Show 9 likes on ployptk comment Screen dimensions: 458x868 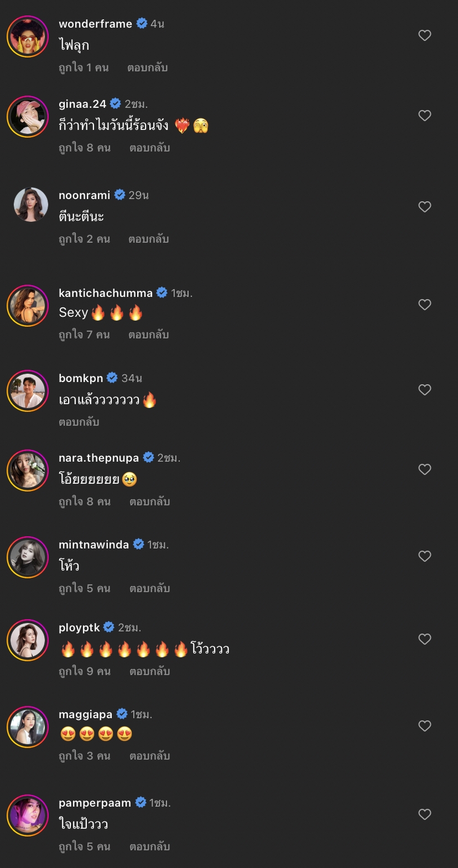tap(85, 672)
